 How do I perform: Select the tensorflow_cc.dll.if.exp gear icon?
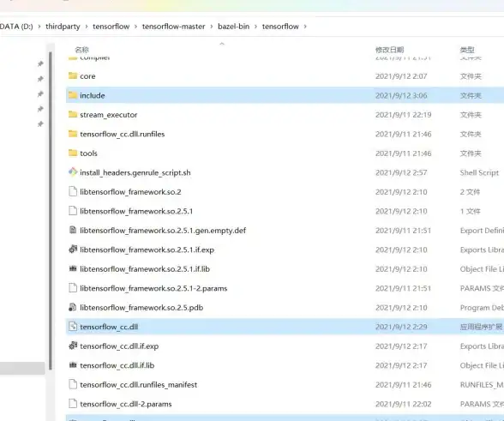(73, 346)
